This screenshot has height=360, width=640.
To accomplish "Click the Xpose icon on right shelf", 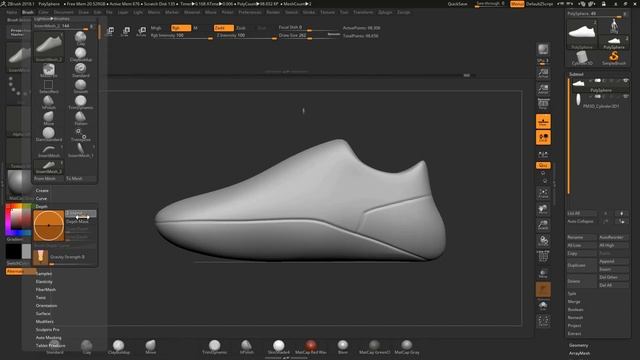I will (543, 322).
